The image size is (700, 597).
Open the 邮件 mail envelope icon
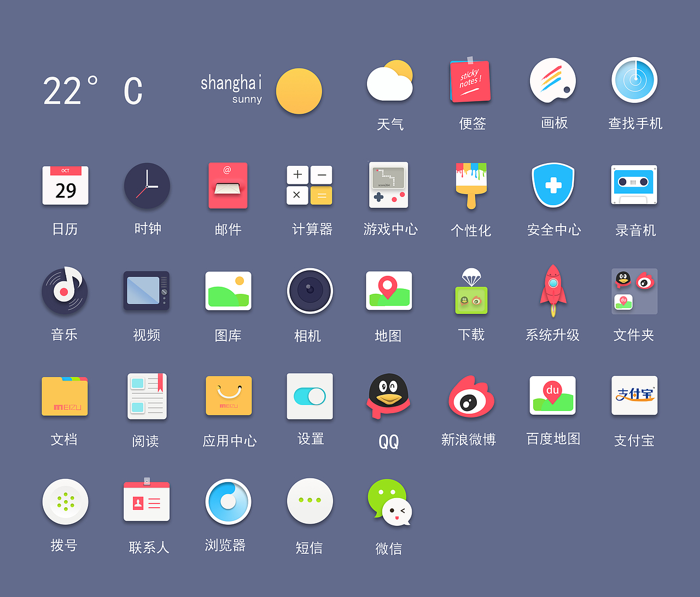(228, 186)
